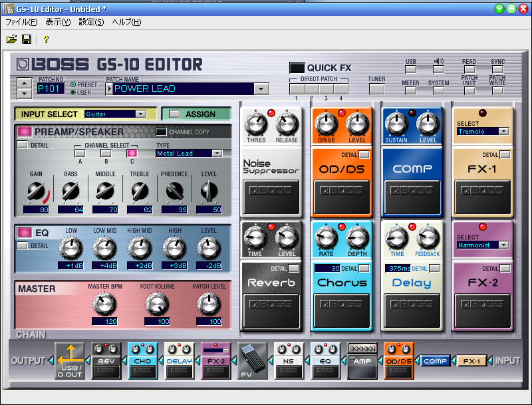The image size is (532, 405).
Task: Increase patch number with up arrow
Action: pos(25,83)
